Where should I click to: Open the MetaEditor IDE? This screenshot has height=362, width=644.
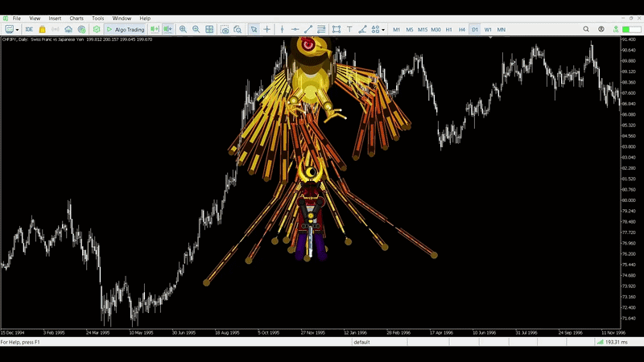29,30
